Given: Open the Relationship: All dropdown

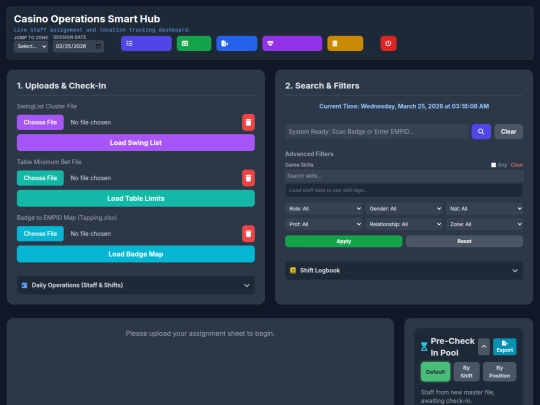Looking at the screenshot, I should [404, 224].
